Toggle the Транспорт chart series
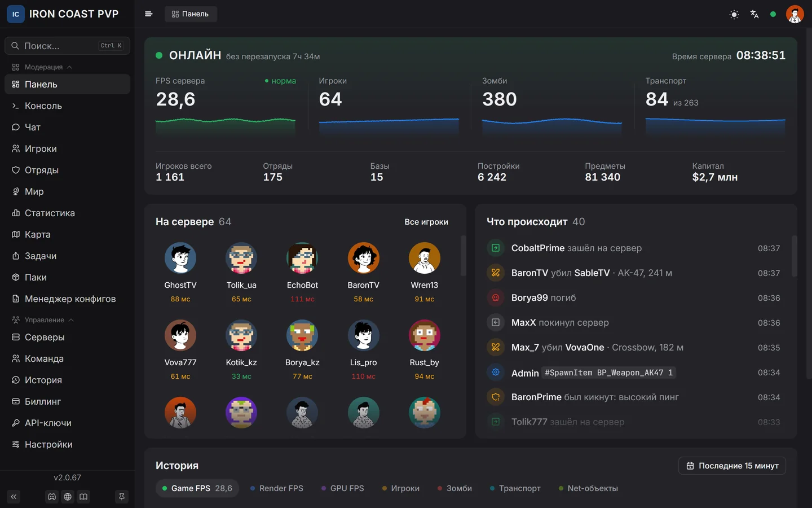 (x=515, y=488)
